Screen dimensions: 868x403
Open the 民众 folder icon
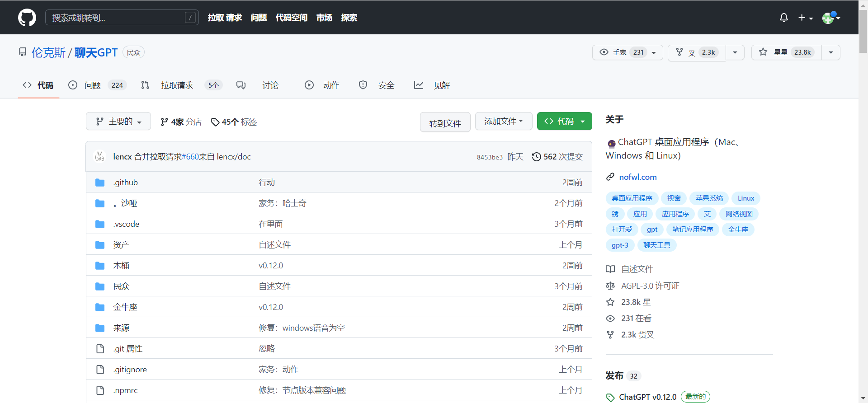click(x=100, y=286)
